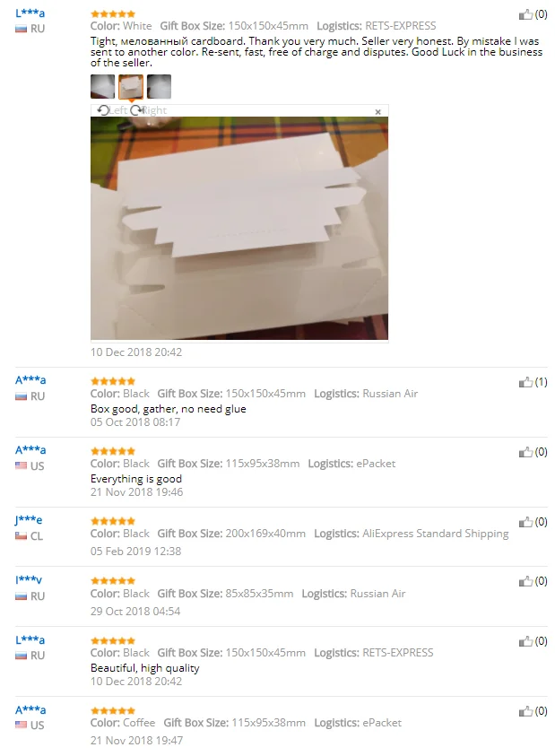Image resolution: width=555 pixels, height=756 pixels.
Task: Open profile of J***e from CL
Action: tap(29, 520)
